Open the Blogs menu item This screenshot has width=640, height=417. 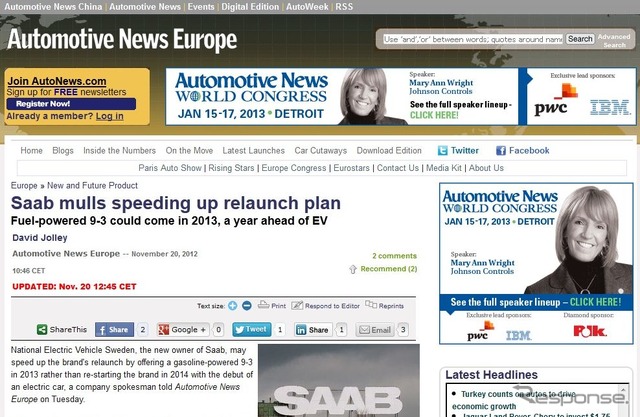coord(63,151)
